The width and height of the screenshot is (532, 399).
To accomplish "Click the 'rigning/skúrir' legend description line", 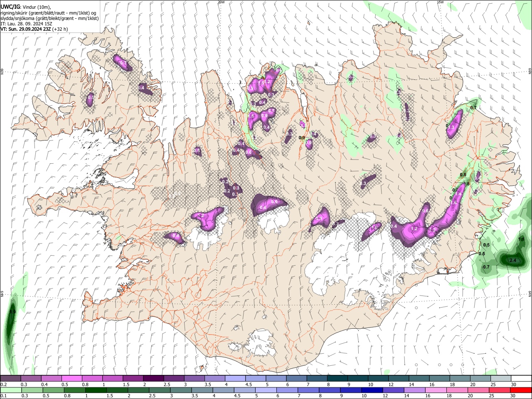I will click(48, 13).
